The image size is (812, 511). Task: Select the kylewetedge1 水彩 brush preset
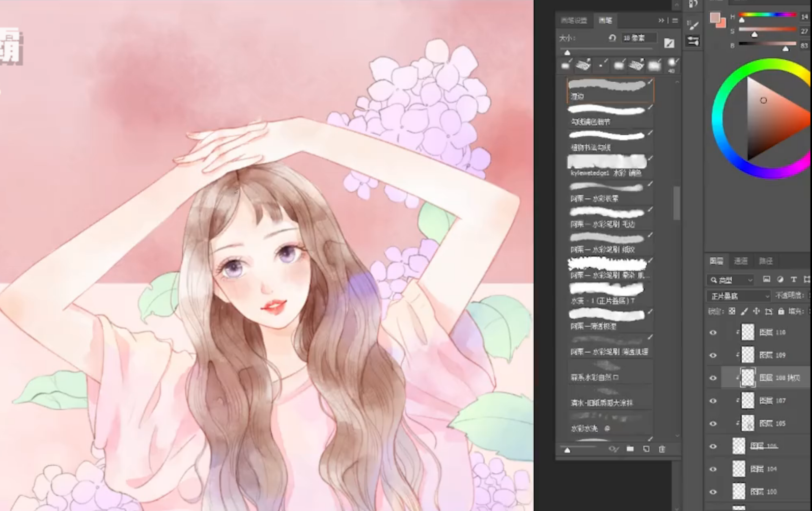point(607,166)
